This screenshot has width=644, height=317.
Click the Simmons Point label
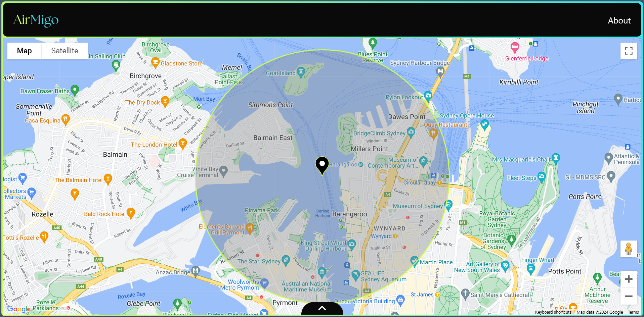click(x=270, y=105)
